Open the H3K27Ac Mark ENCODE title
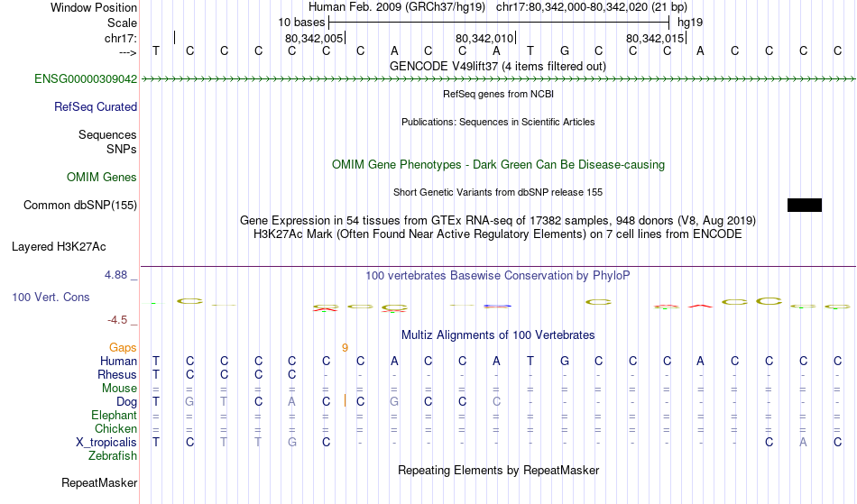The height and width of the screenshot is (504, 857). 498,234
